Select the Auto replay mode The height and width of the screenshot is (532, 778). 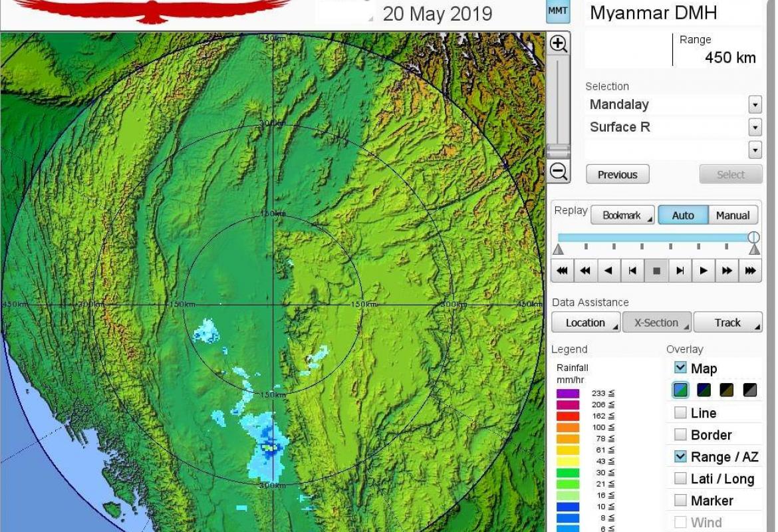point(683,215)
